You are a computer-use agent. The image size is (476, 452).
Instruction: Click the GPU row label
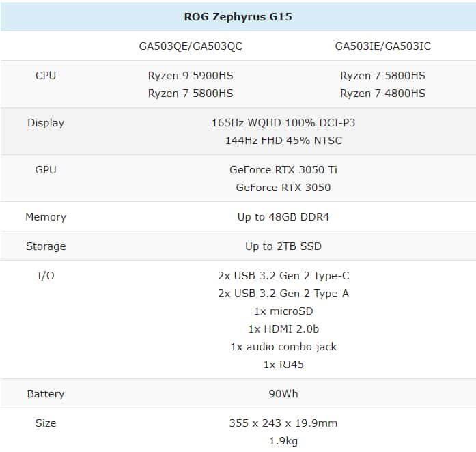click(46, 170)
